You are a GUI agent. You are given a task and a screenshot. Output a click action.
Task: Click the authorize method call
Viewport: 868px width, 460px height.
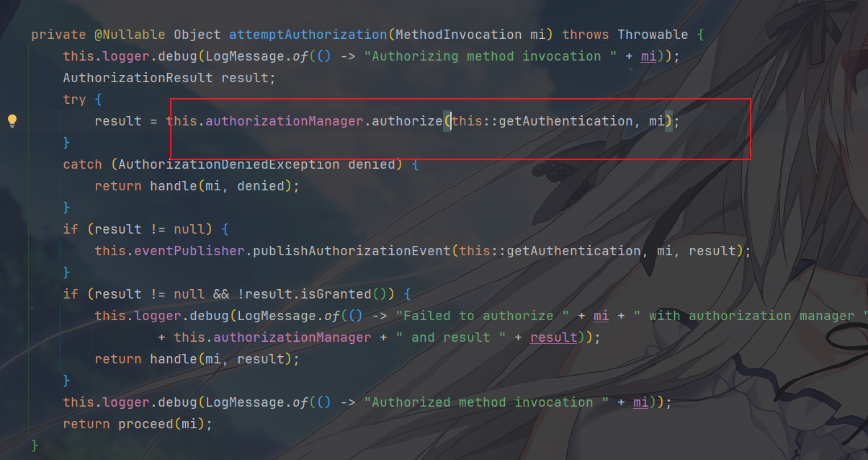pyautogui.click(x=407, y=121)
